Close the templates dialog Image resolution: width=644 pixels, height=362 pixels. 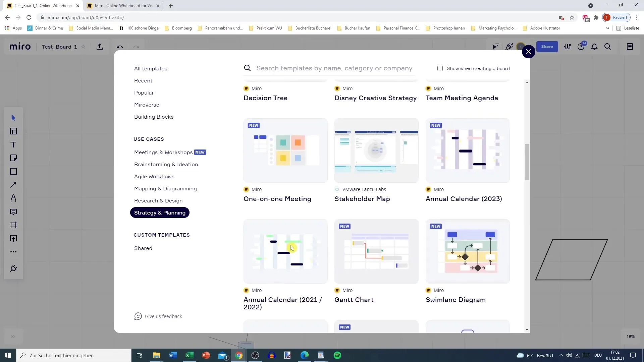pyautogui.click(x=529, y=52)
